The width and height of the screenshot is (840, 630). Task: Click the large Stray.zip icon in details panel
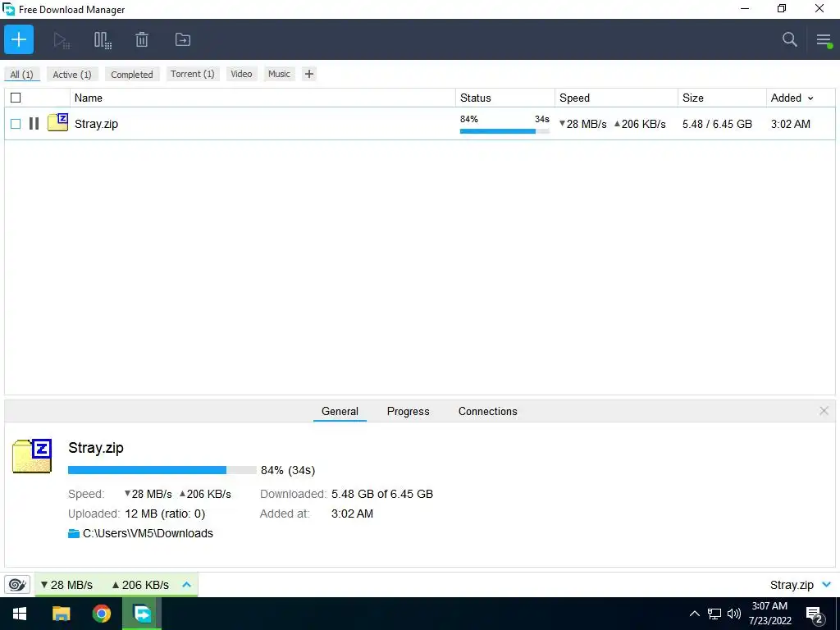pyautogui.click(x=32, y=455)
